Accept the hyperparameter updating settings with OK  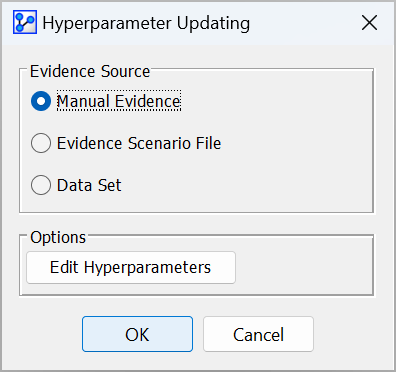137,334
